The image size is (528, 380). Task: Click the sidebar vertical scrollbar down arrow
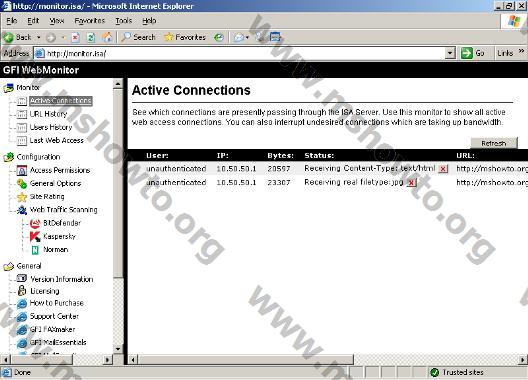click(118, 349)
